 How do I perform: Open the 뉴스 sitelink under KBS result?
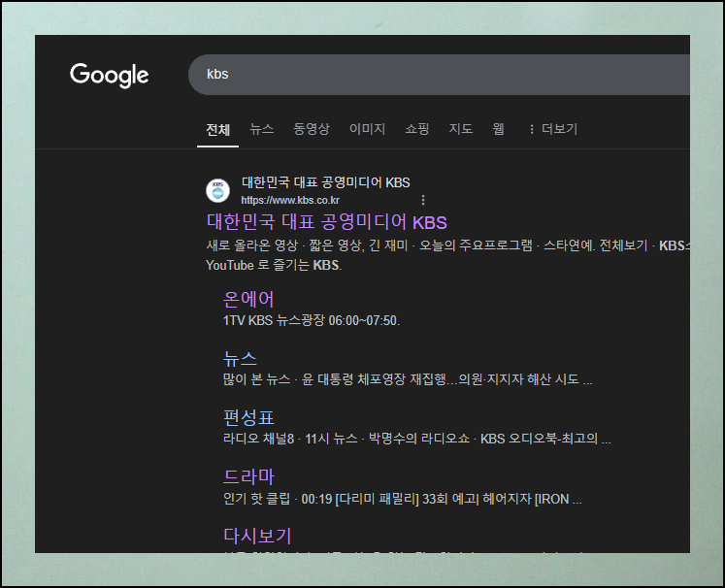[240, 359]
